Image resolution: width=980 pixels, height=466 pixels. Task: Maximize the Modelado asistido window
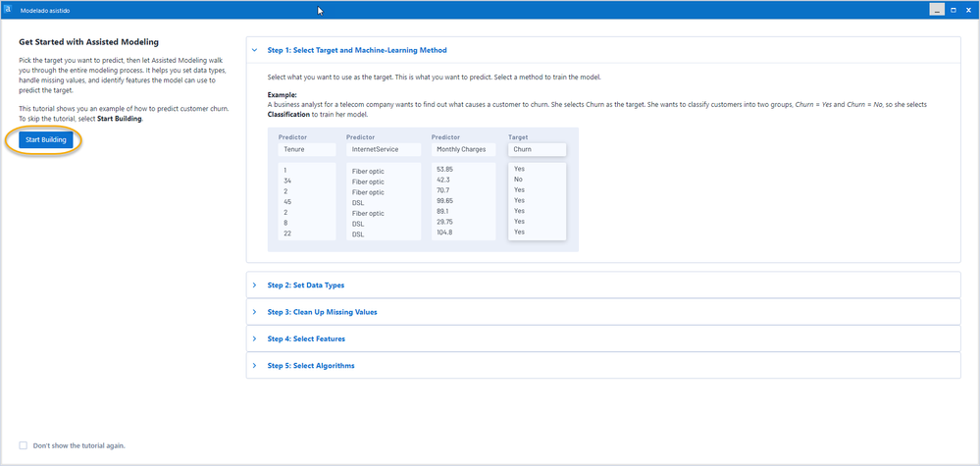[954, 10]
